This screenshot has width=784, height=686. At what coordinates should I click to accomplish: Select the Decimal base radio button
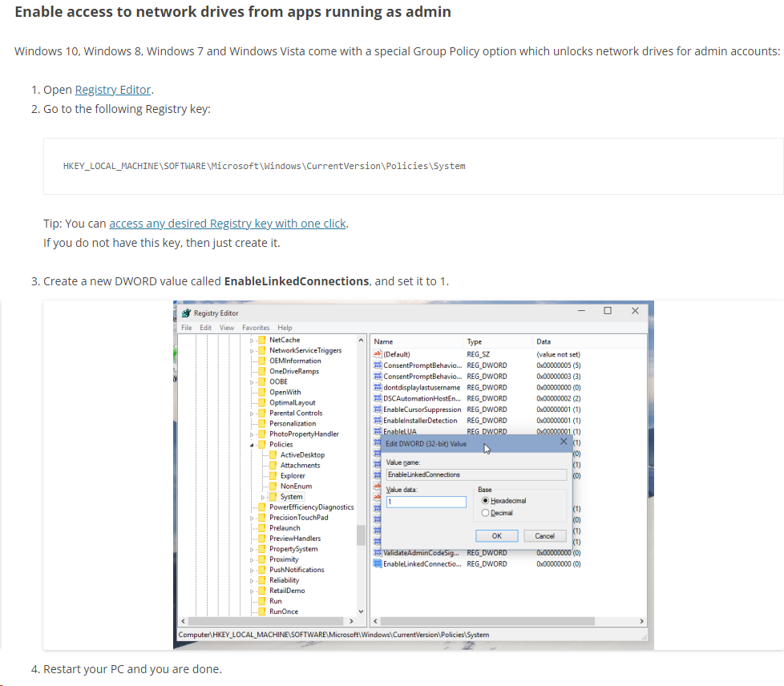[x=485, y=513]
